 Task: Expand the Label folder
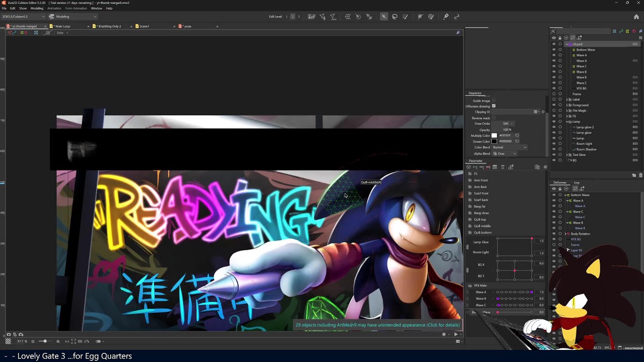(568, 100)
